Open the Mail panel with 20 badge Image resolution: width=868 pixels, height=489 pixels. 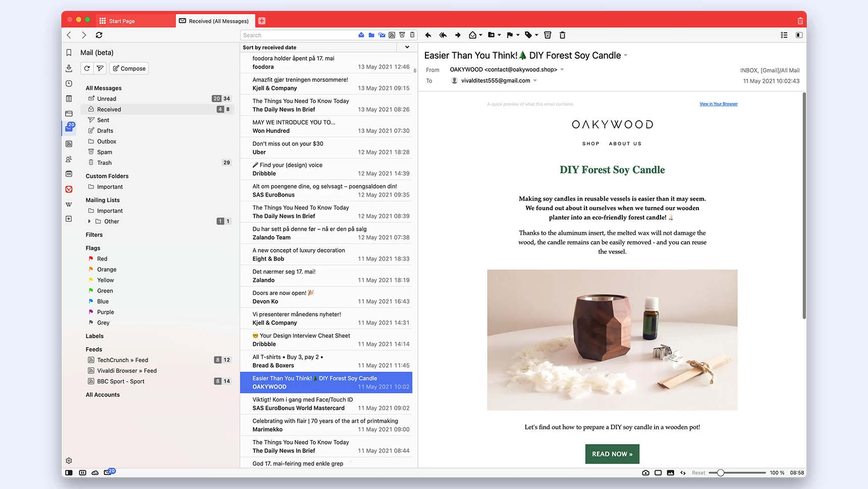[69, 128]
